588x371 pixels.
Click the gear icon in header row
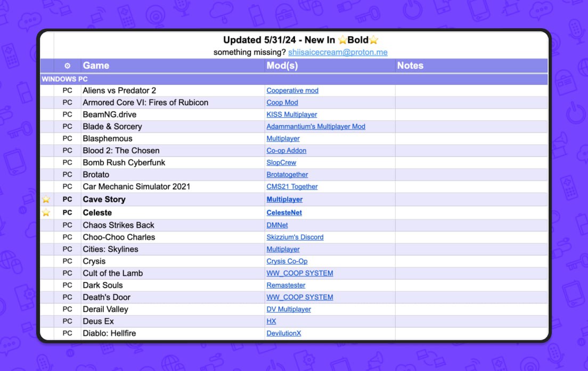click(x=67, y=66)
